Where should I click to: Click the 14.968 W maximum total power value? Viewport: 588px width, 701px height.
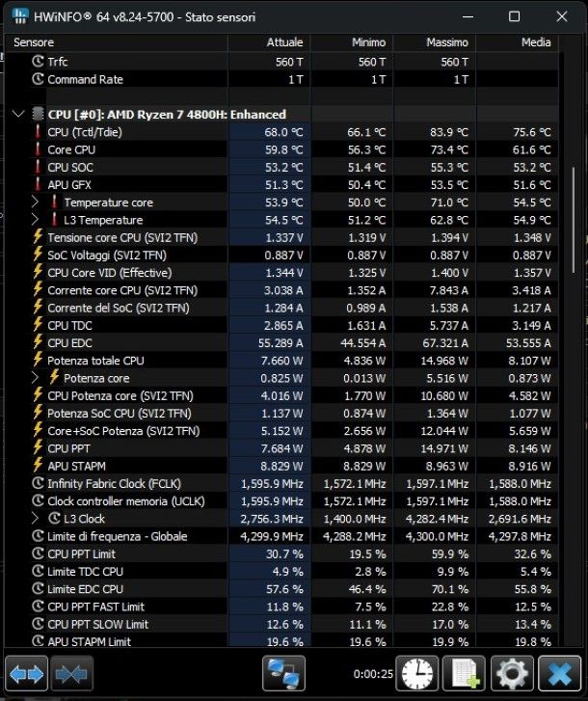(x=444, y=361)
